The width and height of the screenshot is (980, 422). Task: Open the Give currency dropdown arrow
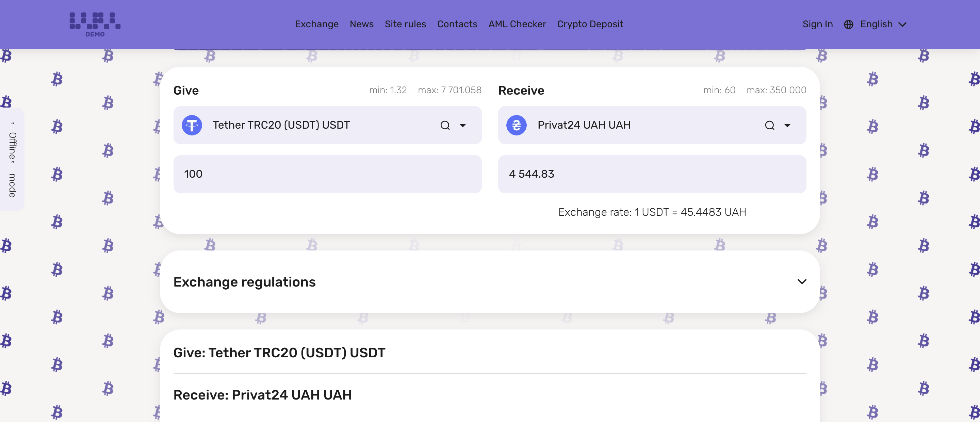pyautogui.click(x=463, y=125)
